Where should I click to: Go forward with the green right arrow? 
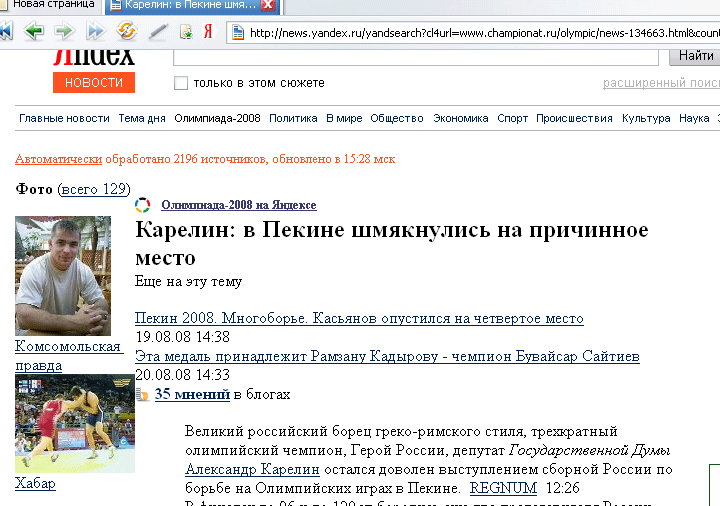[x=65, y=31]
